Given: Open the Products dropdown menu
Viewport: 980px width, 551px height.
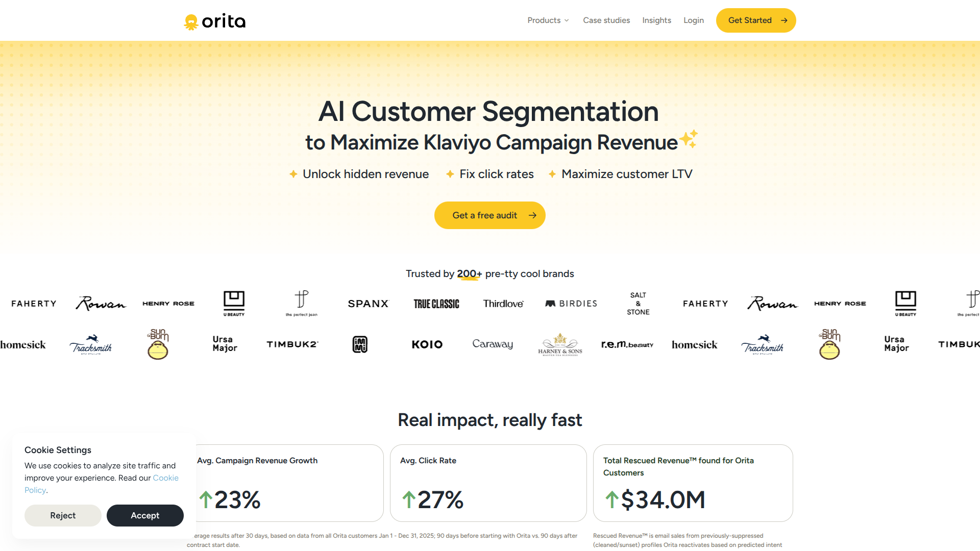Looking at the screenshot, I should coord(544,20).
